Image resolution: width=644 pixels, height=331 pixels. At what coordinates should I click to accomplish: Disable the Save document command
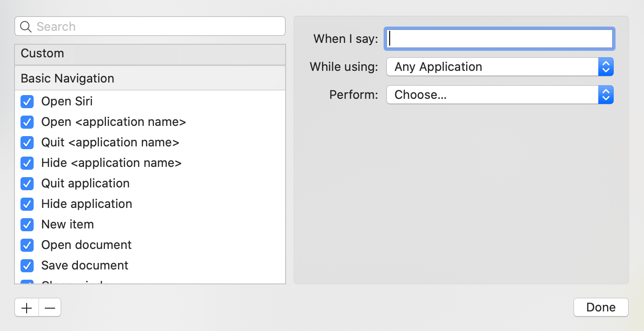pos(27,265)
